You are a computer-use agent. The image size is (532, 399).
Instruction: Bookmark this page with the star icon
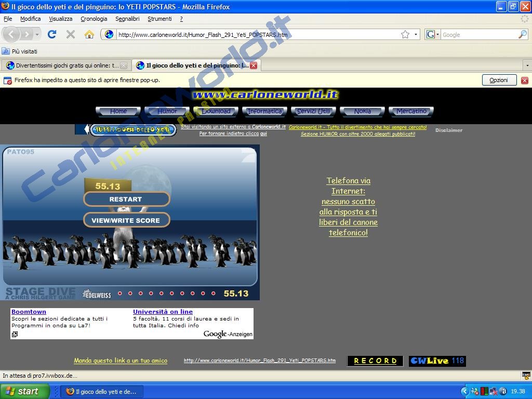click(x=405, y=34)
